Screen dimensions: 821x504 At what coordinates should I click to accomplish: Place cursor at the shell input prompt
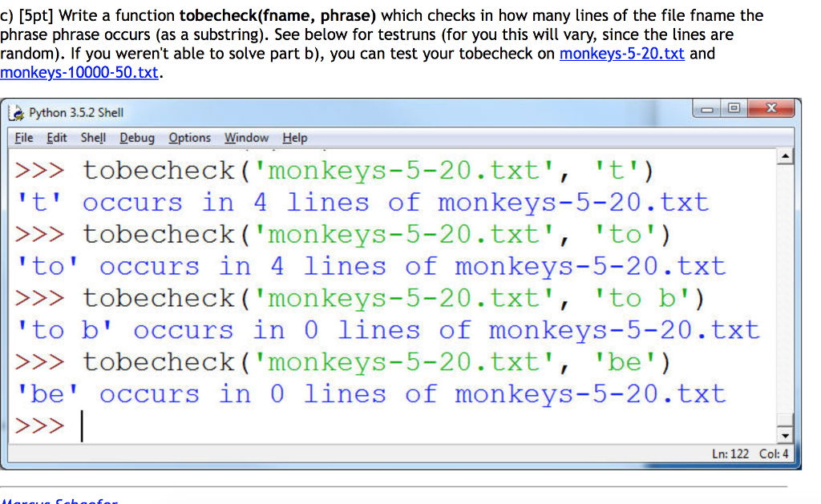click(81, 425)
